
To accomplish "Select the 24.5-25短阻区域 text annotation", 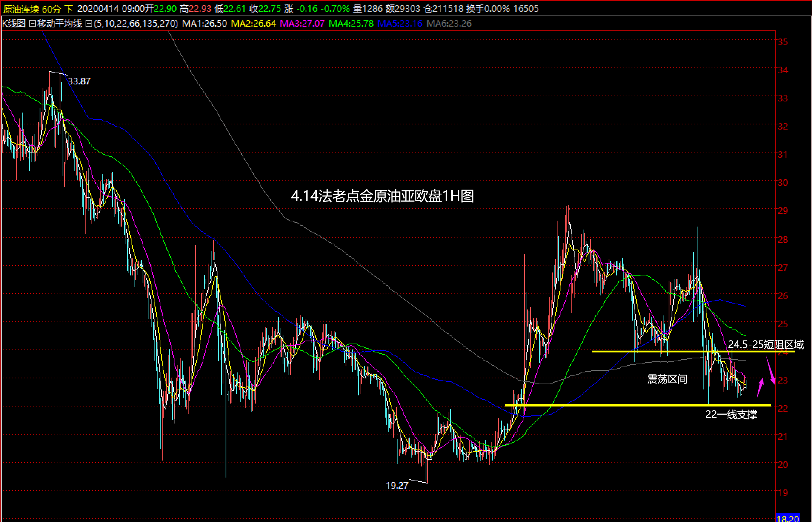I will pos(766,345).
